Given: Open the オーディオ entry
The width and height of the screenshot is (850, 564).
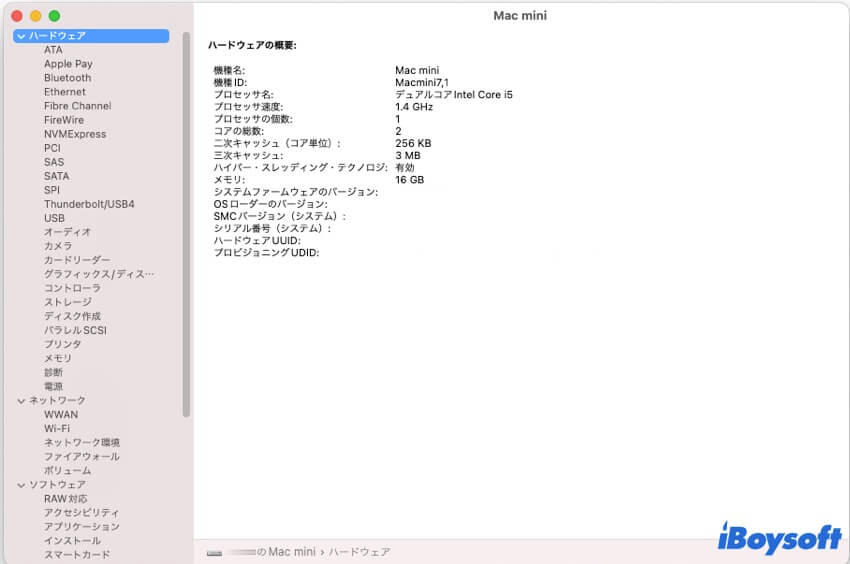Looking at the screenshot, I should (68, 232).
